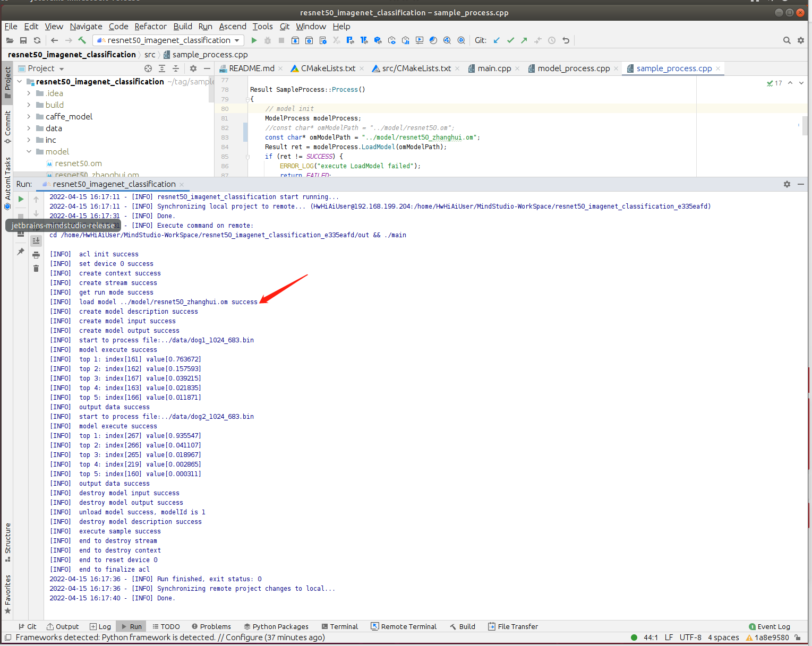The image size is (812, 646).
Task: Toggle the Event Log tool window
Action: (x=769, y=626)
